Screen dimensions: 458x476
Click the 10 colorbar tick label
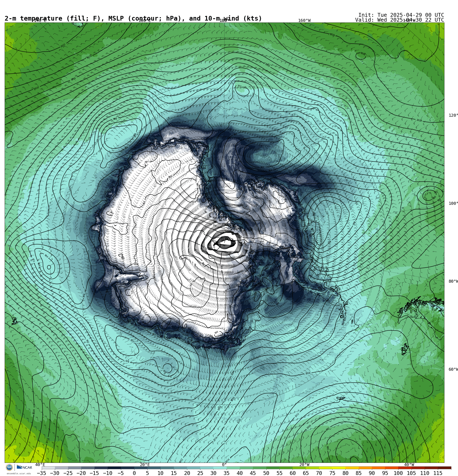pyautogui.click(x=161, y=473)
